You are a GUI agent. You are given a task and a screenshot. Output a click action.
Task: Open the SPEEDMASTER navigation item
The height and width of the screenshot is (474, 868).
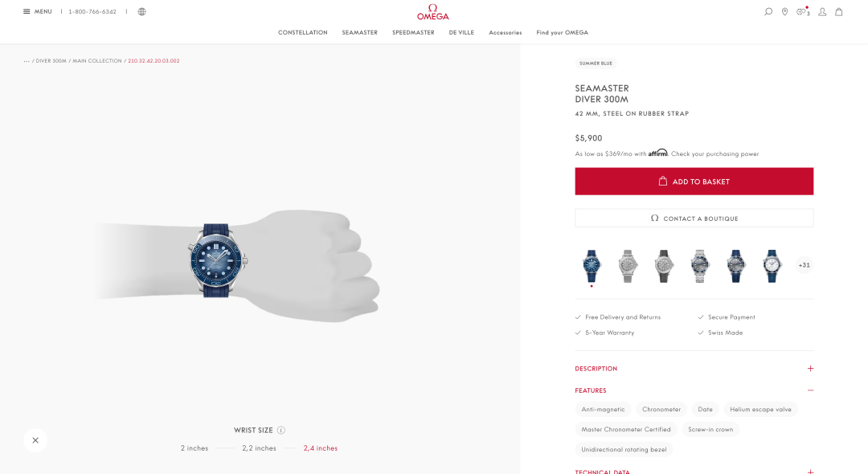coord(413,33)
